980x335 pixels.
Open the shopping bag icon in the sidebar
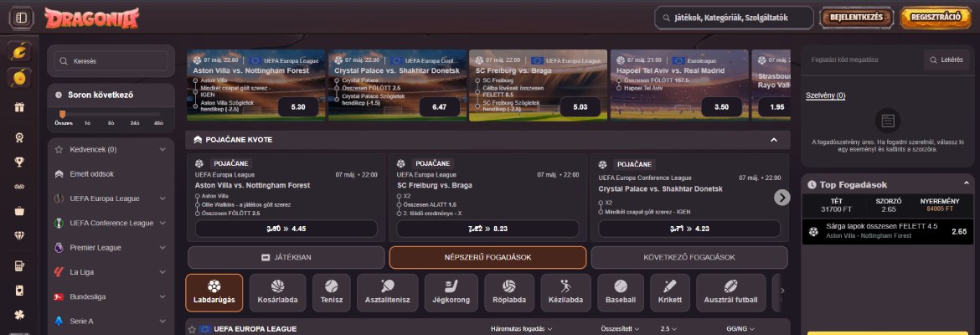pyautogui.click(x=19, y=211)
